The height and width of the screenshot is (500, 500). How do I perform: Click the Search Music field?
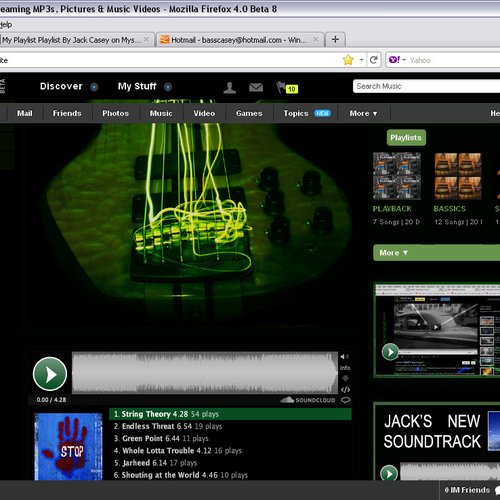(x=427, y=86)
